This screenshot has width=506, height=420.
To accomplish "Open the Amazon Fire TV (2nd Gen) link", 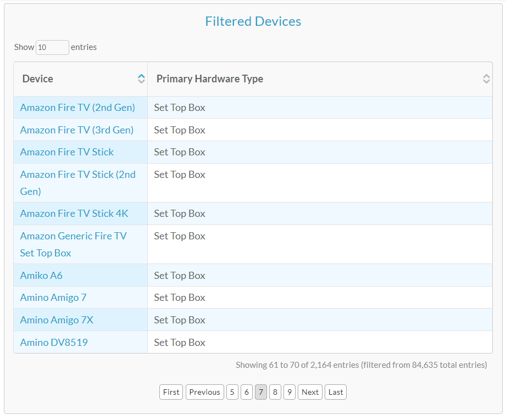I will tap(77, 108).
